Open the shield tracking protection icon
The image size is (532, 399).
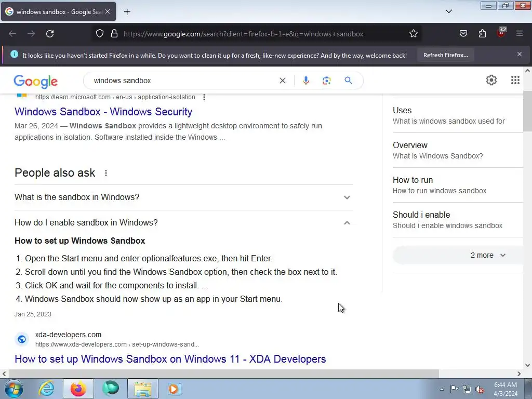click(x=99, y=34)
